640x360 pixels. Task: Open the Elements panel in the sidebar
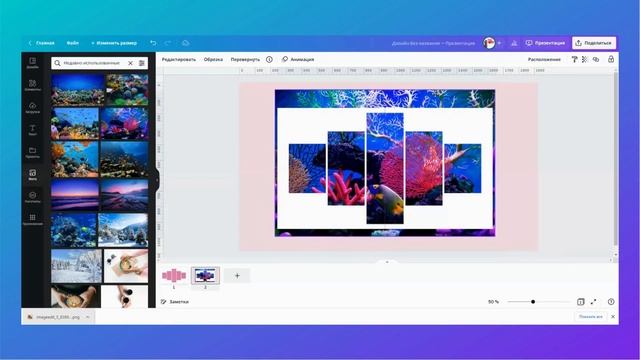tap(33, 85)
